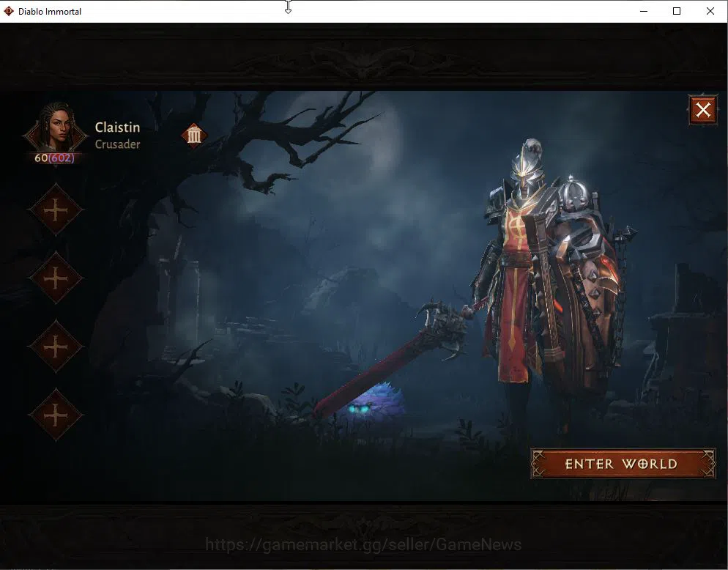Close the character select screen with red X

[703, 110]
